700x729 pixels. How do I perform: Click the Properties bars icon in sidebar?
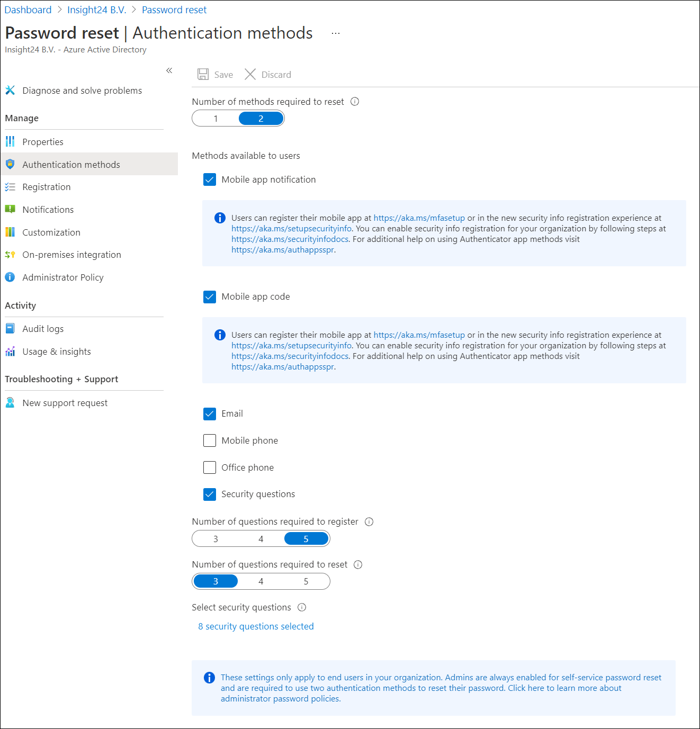10,141
